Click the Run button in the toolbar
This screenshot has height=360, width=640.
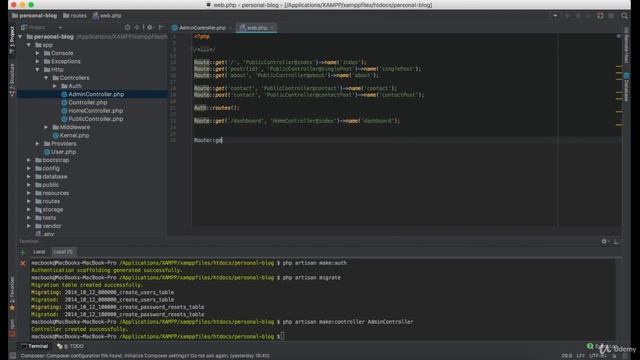click(568, 16)
